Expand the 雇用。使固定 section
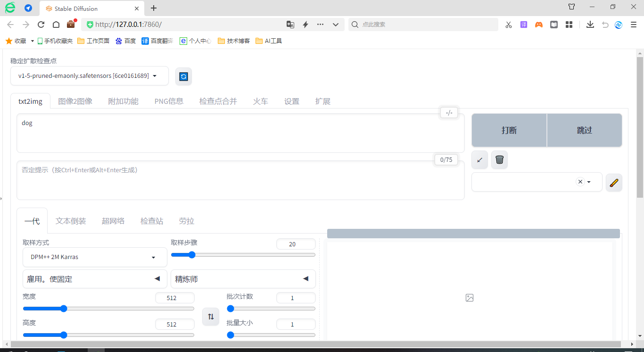The width and height of the screenshot is (644, 352). click(95, 279)
